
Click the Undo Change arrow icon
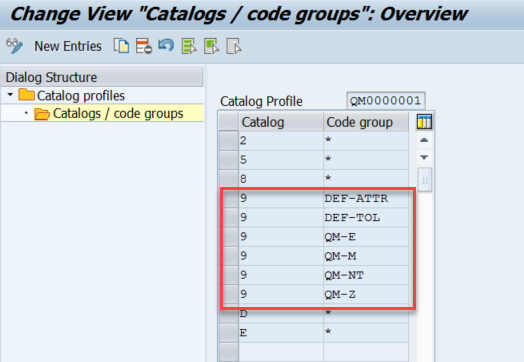(x=166, y=45)
